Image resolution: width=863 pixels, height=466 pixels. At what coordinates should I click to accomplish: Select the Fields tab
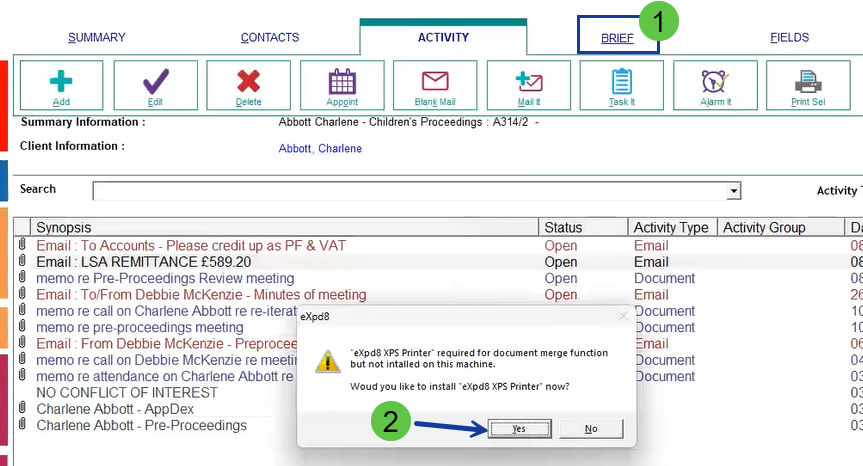coord(789,38)
